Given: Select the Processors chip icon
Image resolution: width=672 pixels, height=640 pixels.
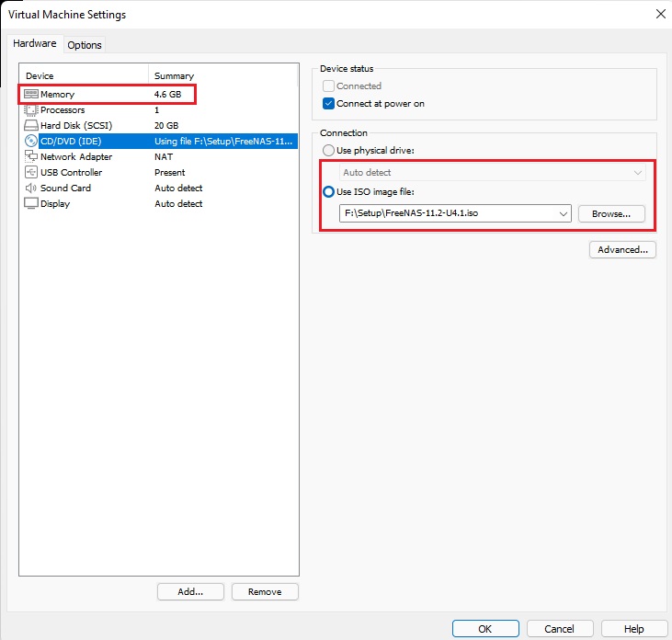Looking at the screenshot, I should (x=31, y=109).
